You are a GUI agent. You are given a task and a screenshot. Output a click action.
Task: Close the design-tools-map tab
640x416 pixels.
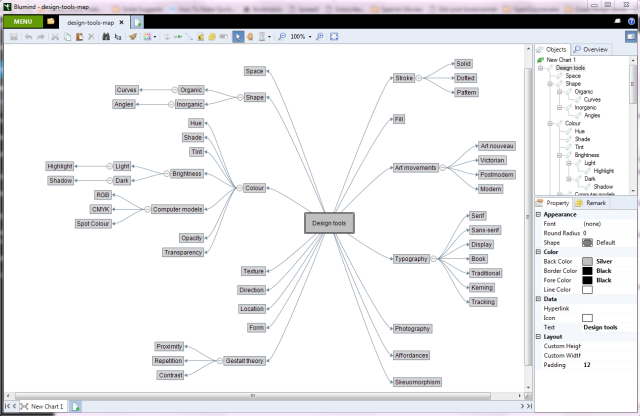pos(121,22)
